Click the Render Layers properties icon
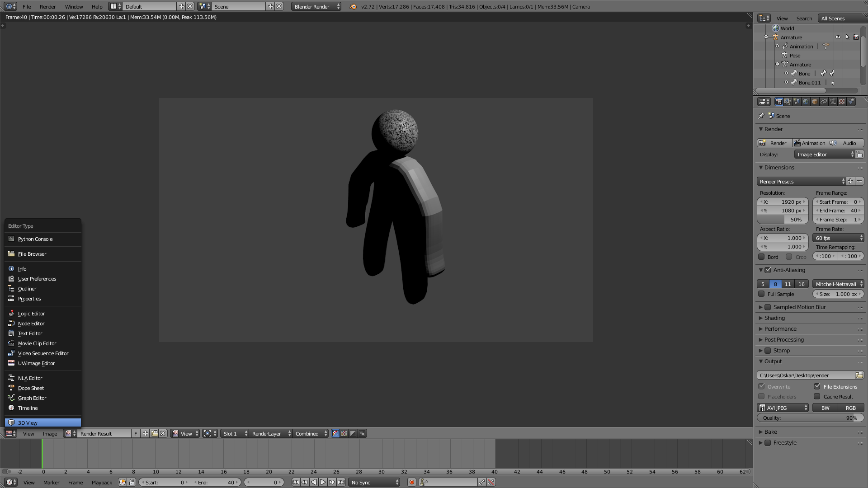The image size is (868, 488). pyautogui.click(x=788, y=102)
